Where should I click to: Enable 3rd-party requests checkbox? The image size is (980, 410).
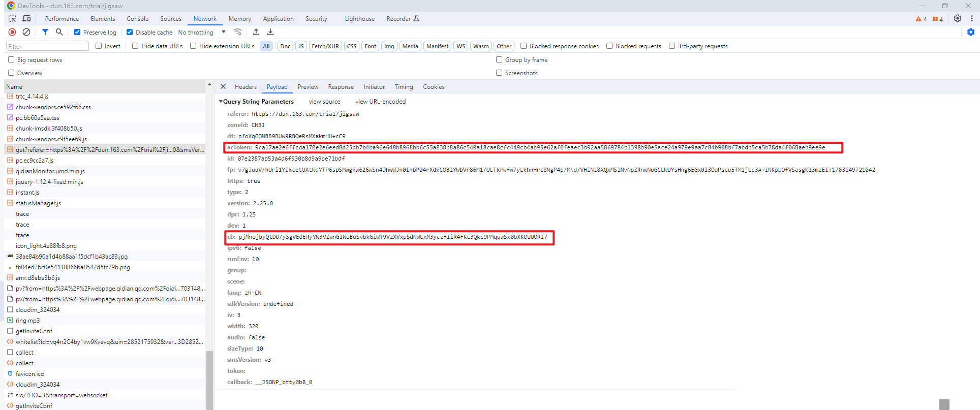click(672, 46)
